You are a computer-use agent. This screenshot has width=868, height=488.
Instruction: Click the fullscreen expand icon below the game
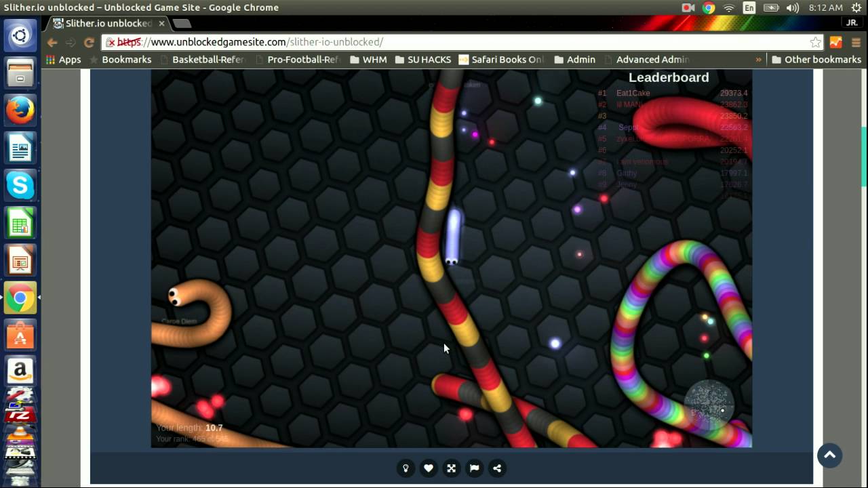coord(451,468)
